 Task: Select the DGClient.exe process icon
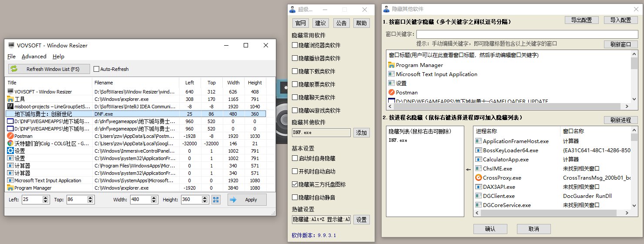click(479, 196)
